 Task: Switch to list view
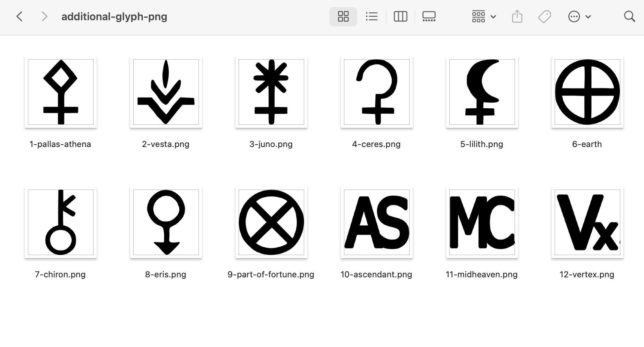point(372,16)
